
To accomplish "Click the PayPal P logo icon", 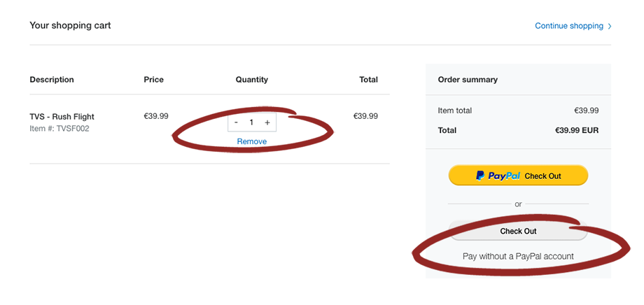I will tap(480, 176).
